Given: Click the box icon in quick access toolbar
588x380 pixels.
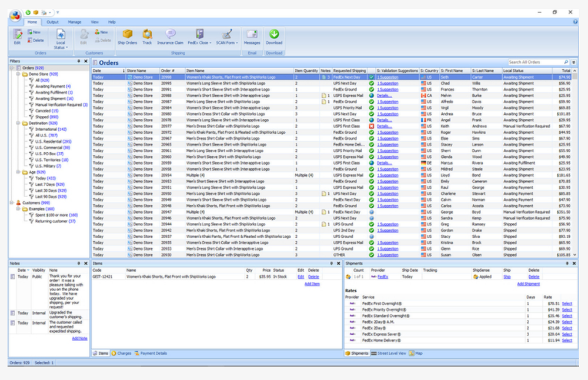Looking at the screenshot, I should click(36, 12).
